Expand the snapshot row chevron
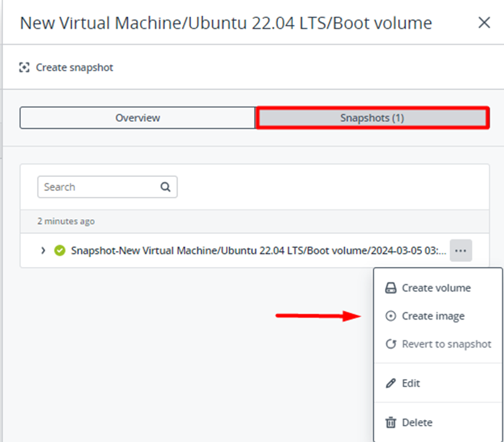Screen dimensions: 504x442 (x=43, y=250)
